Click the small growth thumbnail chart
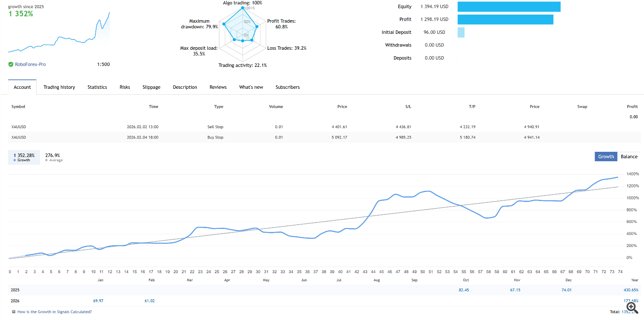The height and width of the screenshot is (319, 644). pyautogui.click(x=59, y=32)
